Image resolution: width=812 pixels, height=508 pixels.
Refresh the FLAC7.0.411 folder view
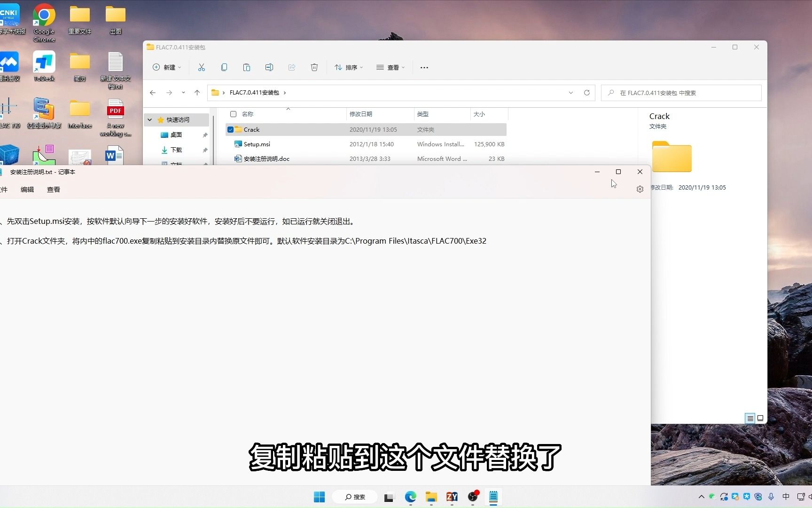[x=587, y=93]
